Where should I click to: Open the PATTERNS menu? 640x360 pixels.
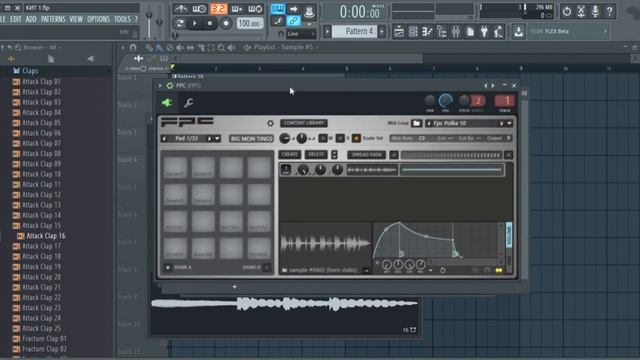tap(53, 19)
